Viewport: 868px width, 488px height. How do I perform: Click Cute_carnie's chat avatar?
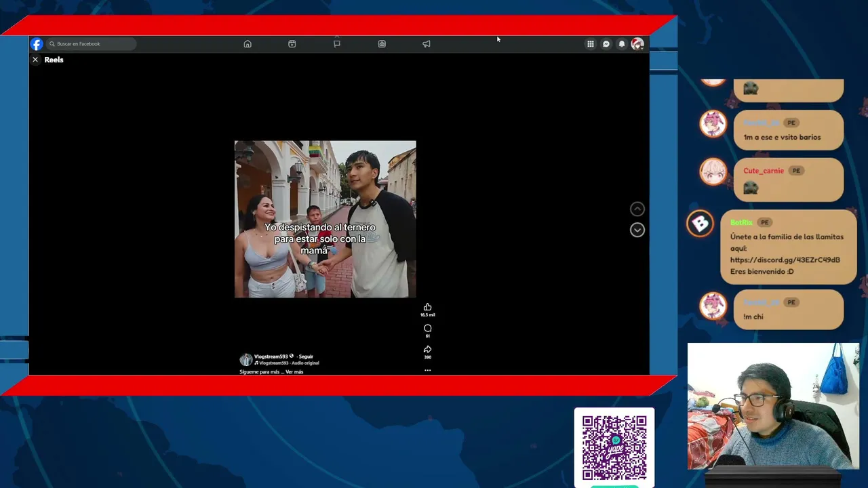pyautogui.click(x=713, y=172)
